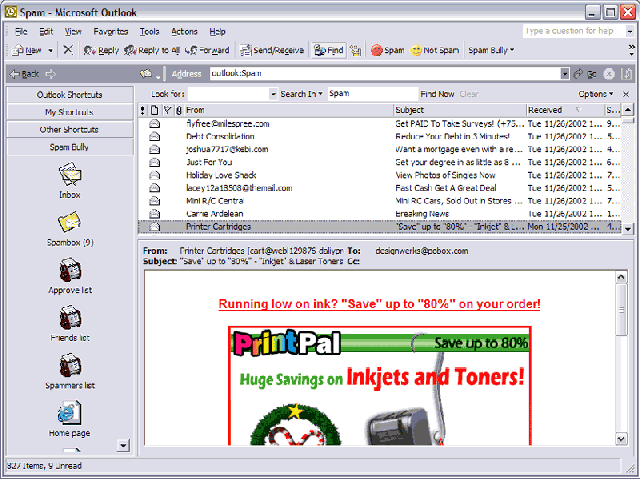640x479 pixels.
Task: Open the Search In dropdown
Action: pyautogui.click(x=301, y=94)
